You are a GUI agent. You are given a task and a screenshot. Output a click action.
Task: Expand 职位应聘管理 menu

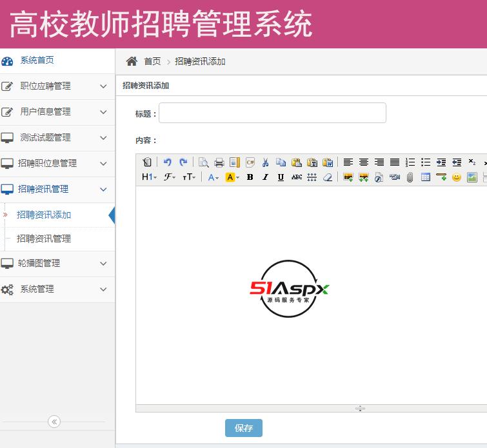(x=57, y=86)
